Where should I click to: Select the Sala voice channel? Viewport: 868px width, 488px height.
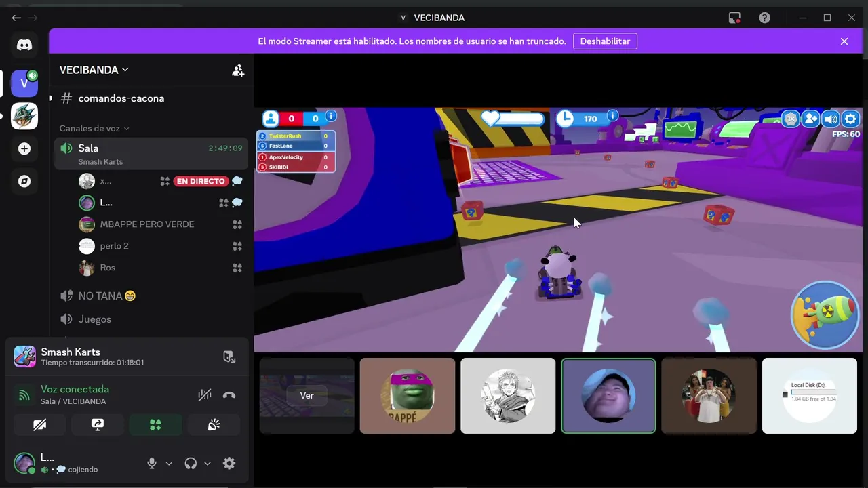coord(151,153)
